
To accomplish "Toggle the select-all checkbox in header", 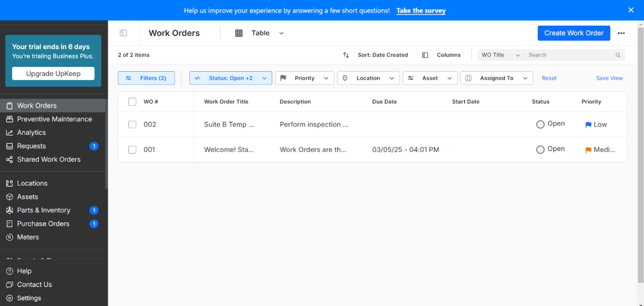I will tap(132, 102).
